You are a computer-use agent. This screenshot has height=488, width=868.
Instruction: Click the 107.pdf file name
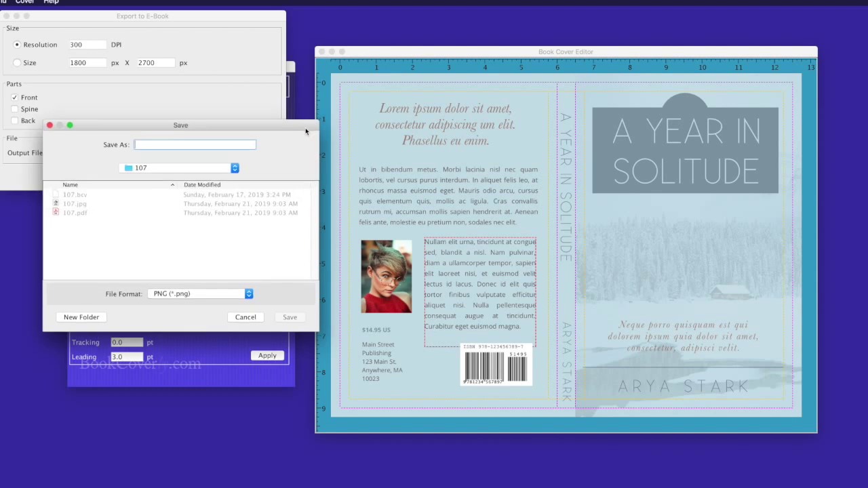pyautogui.click(x=75, y=213)
